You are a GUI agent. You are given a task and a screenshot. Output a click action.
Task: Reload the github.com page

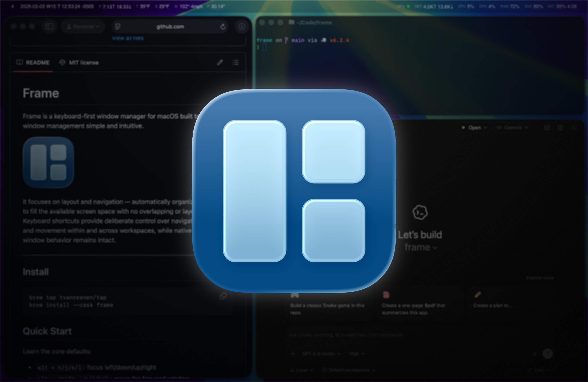point(223,27)
